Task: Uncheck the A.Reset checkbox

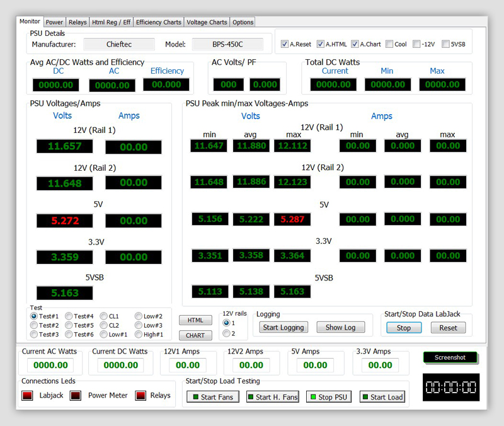Action: (x=285, y=44)
